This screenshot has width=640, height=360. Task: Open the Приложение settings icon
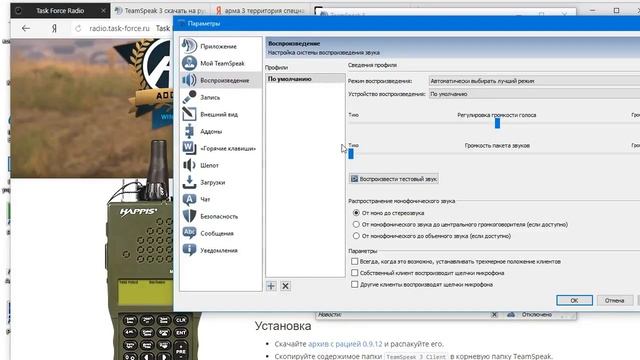tap(189, 46)
